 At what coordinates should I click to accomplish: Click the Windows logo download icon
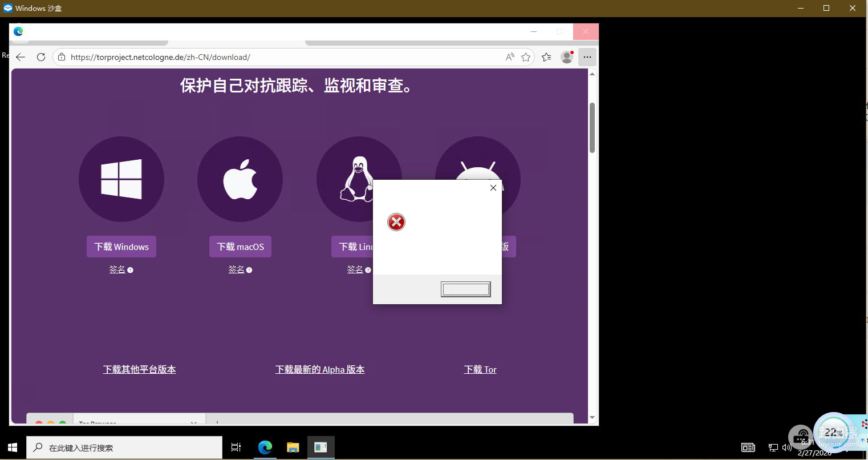point(121,179)
